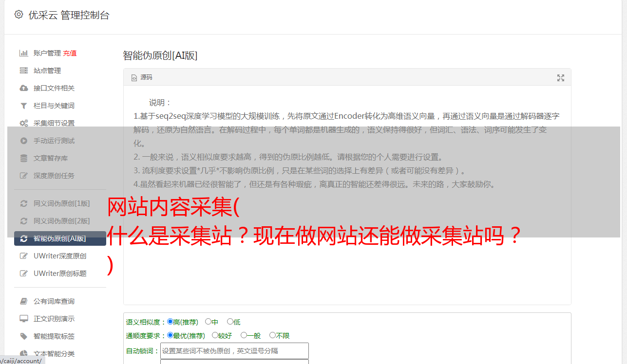Click the 栏目与关键词 filter funnel icon

click(23, 106)
